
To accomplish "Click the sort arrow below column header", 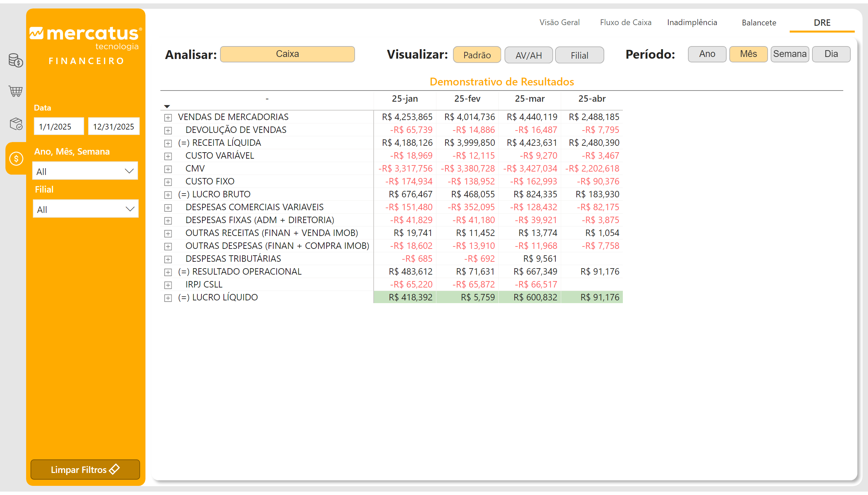I will point(167,107).
